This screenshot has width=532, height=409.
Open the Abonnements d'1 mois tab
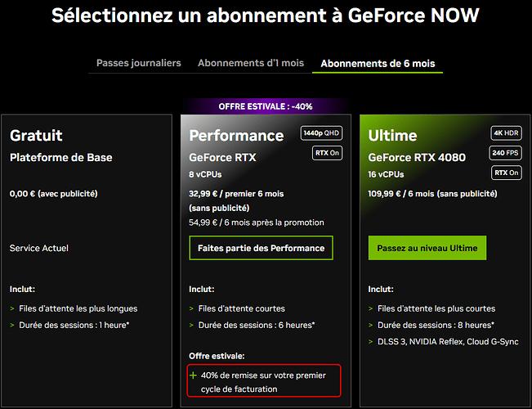click(251, 63)
